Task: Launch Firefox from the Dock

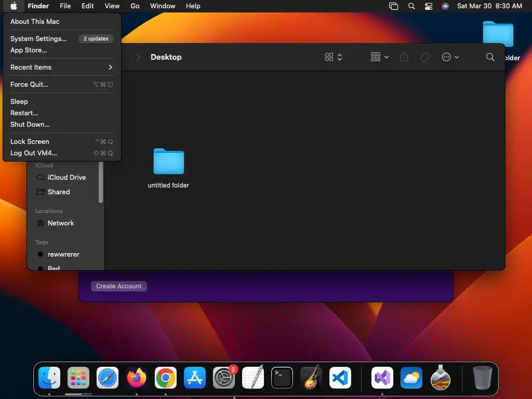Action: [x=137, y=378]
